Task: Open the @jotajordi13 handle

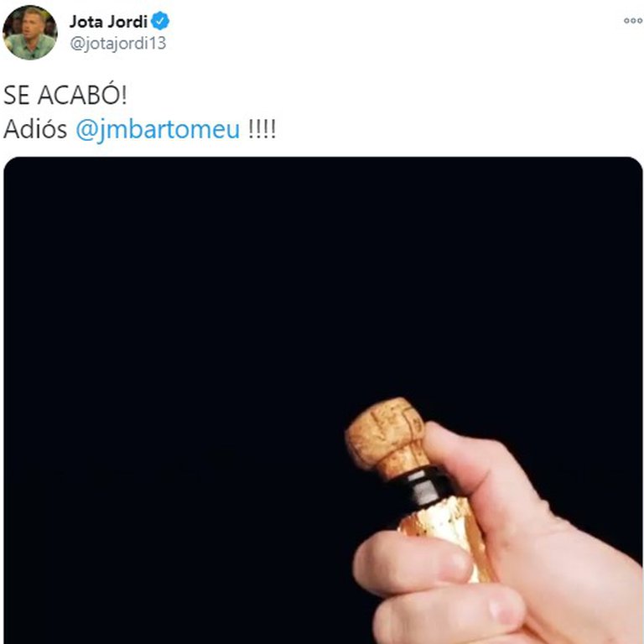Action: point(118,43)
